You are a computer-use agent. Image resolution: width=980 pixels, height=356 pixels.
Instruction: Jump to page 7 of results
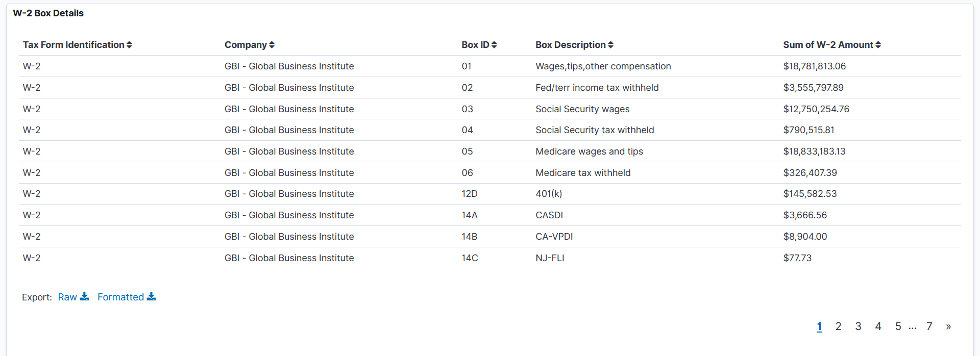pos(929,326)
